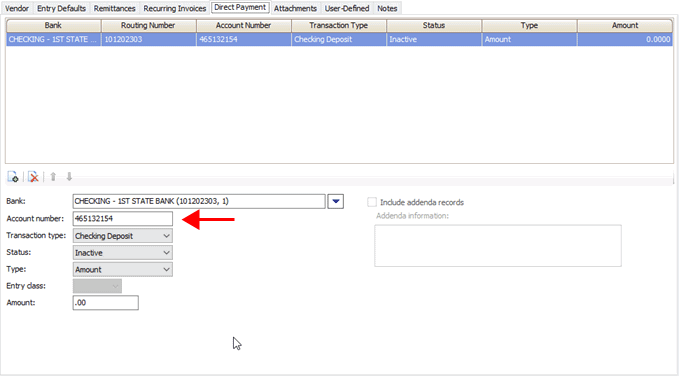Go to the Remittances tab
The height and width of the screenshot is (376, 679).
[x=115, y=8]
